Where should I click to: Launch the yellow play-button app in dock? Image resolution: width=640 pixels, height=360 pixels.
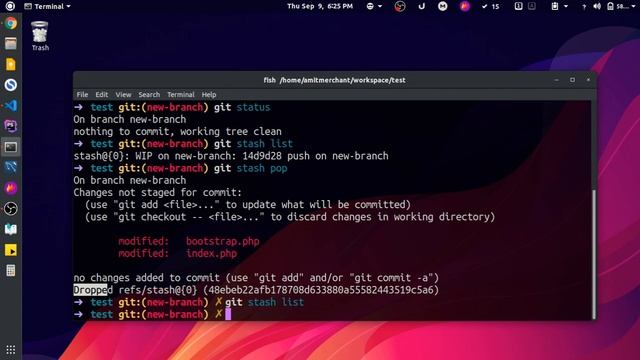pyautogui.click(x=11, y=250)
